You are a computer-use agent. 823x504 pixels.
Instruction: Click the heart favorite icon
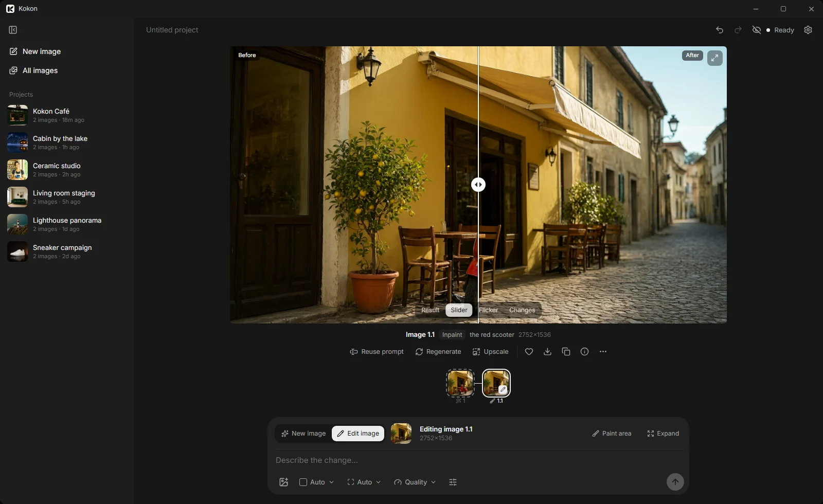[529, 352]
